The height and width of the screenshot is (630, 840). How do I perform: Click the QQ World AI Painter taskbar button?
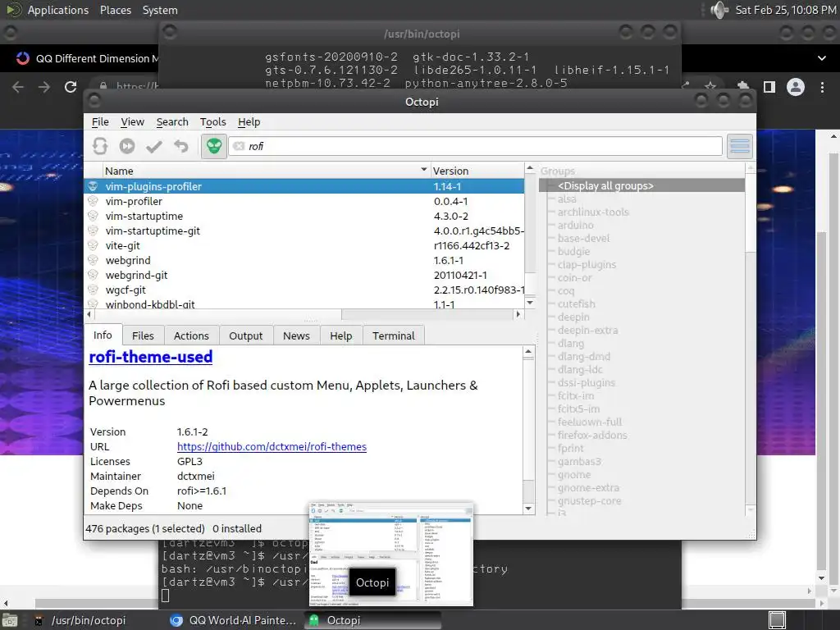(x=234, y=620)
